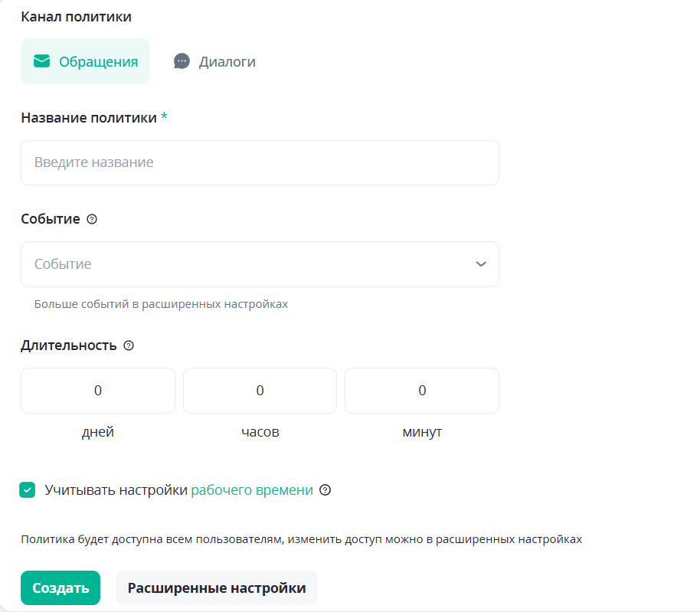
Task: Click the help icon next to Событие
Action: [x=92, y=219]
